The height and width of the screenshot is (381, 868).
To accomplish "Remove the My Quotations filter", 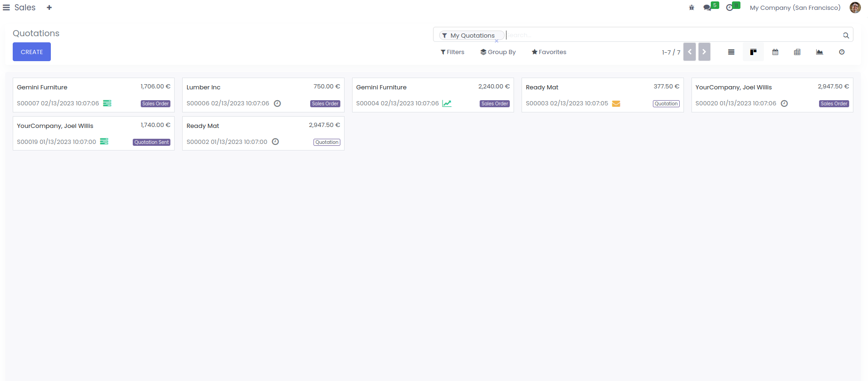I will 497,41.
